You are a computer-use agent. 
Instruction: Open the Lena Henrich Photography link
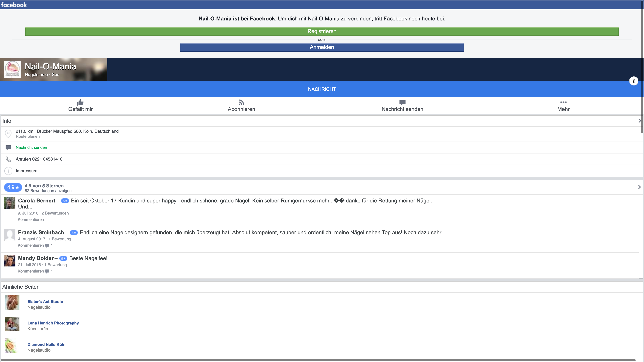click(x=53, y=323)
